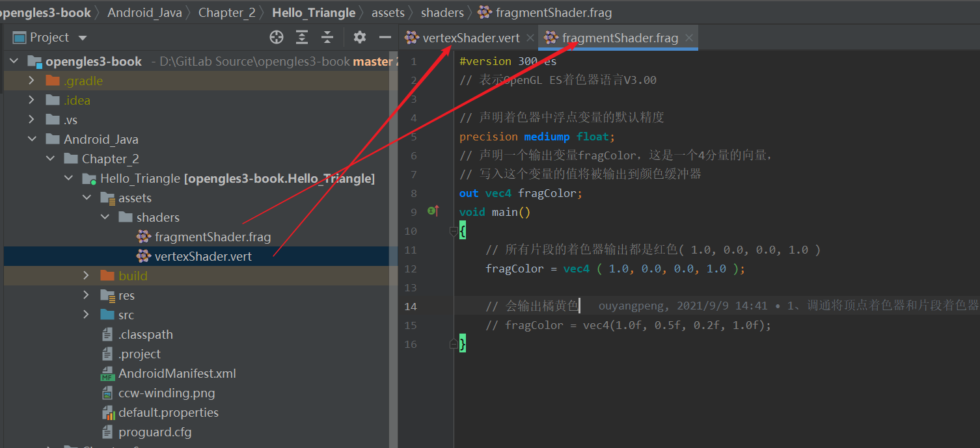Click the build folder icon
The height and width of the screenshot is (448, 980).
point(107,276)
